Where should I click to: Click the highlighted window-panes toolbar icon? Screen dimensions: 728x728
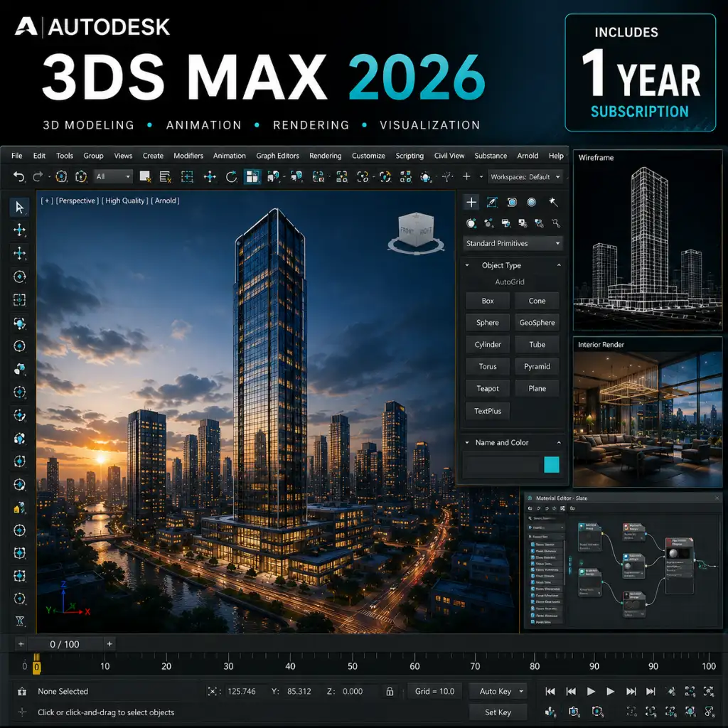pos(252,176)
